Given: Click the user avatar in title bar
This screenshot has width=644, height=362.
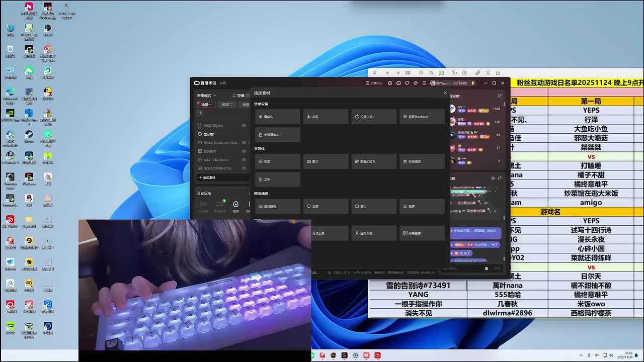Looking at the screenshot, I should coord(433,83).
